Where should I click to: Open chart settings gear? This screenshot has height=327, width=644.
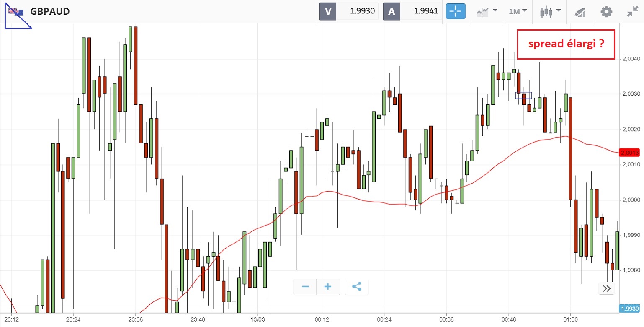point(606,11)
